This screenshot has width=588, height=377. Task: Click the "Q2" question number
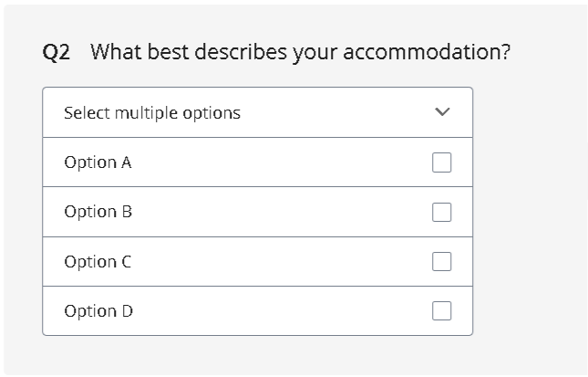click(57, 53)
